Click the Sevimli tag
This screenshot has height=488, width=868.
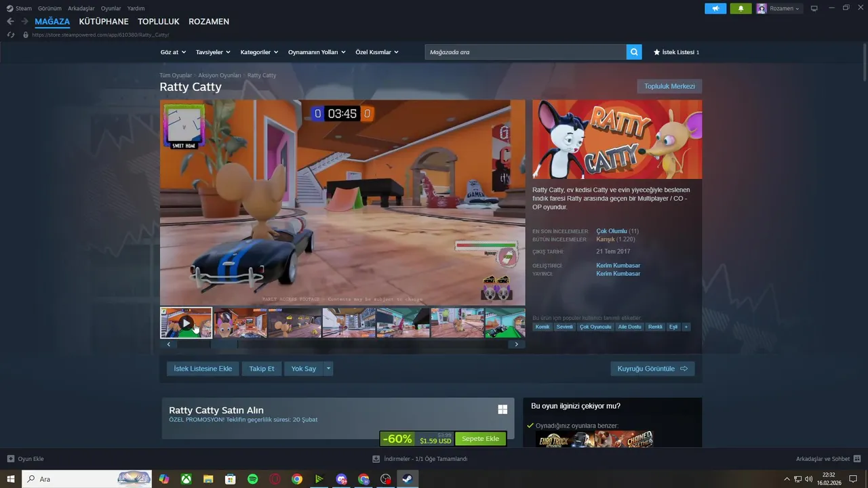point(564,327)
